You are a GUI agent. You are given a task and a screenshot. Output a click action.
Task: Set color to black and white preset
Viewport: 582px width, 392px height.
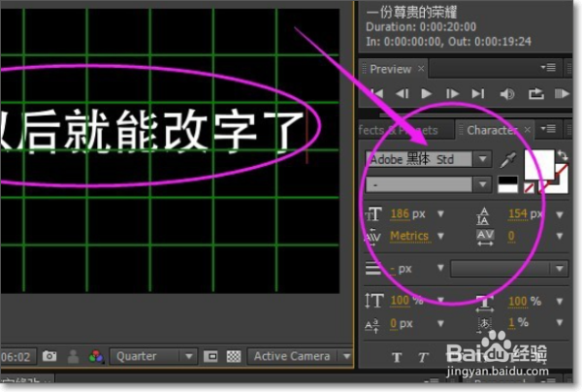[x=507, y=184]
